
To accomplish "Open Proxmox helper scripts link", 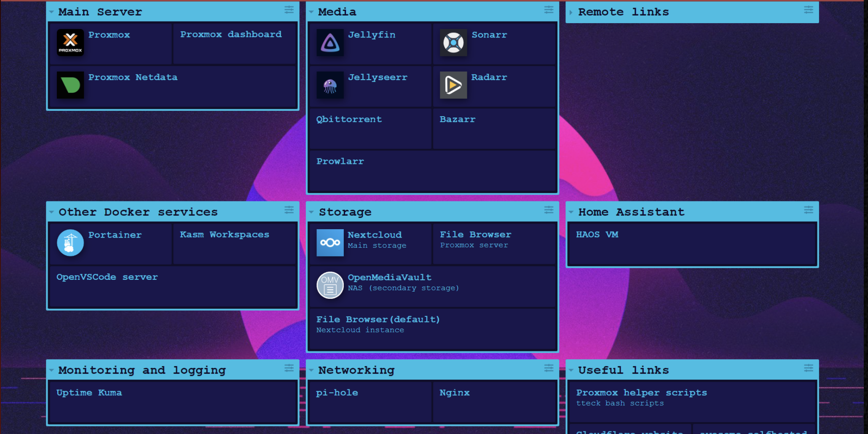I will pos(641,393).
